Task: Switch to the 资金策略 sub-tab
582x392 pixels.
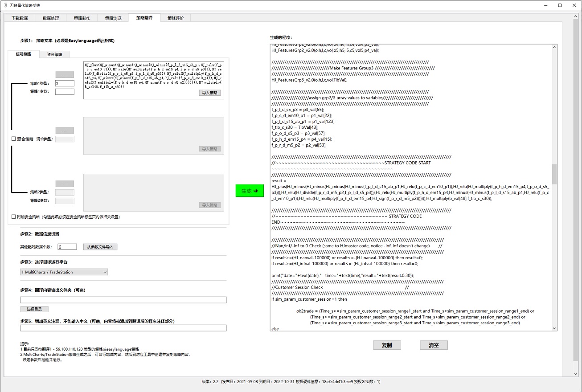Action: tap(55, 54)
